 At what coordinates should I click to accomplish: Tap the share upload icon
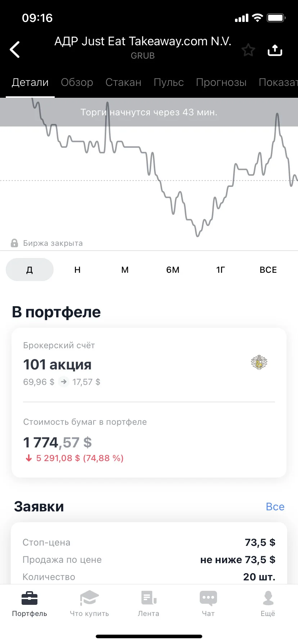[275, 50]
